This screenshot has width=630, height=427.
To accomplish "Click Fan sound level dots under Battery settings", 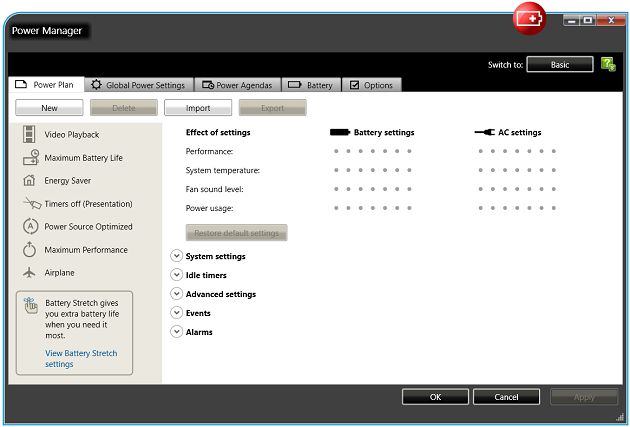I will coord(373,189).
